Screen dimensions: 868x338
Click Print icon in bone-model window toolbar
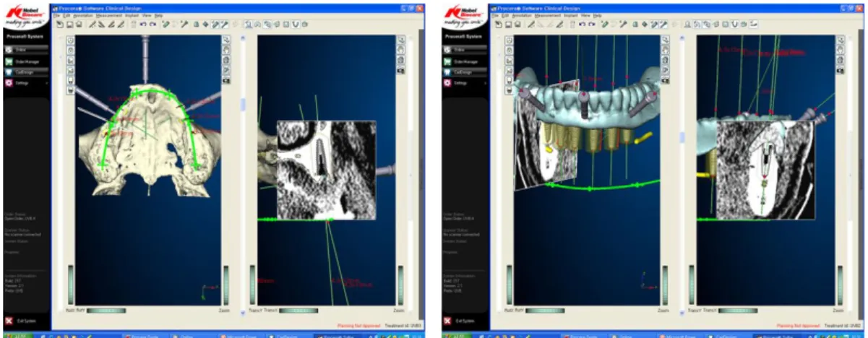[x=79, y=24]
